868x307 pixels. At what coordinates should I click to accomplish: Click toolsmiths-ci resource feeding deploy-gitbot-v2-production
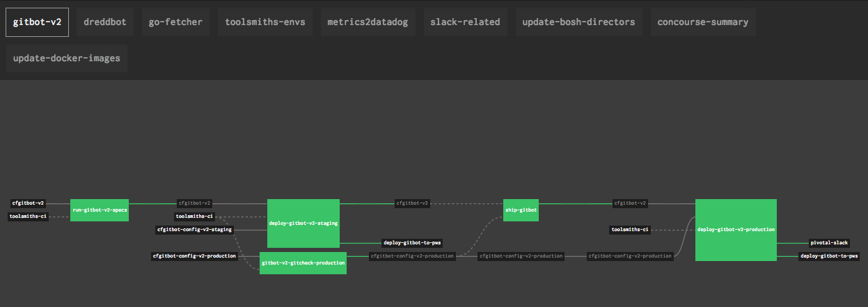630,229
